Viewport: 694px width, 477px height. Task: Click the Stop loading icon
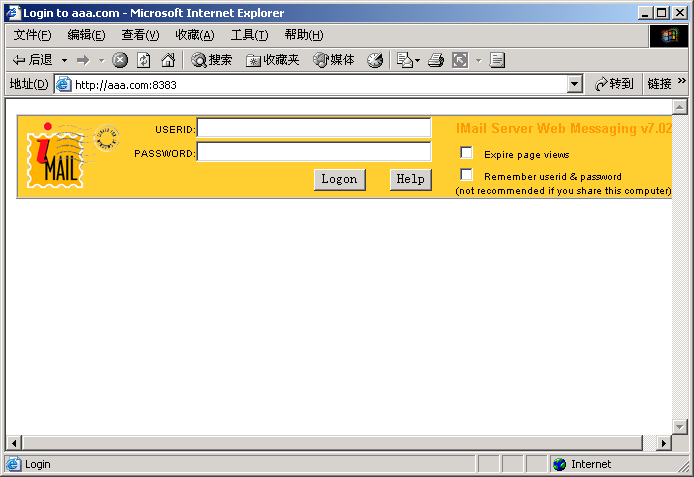pyautogui.click(x=120, y=60)
